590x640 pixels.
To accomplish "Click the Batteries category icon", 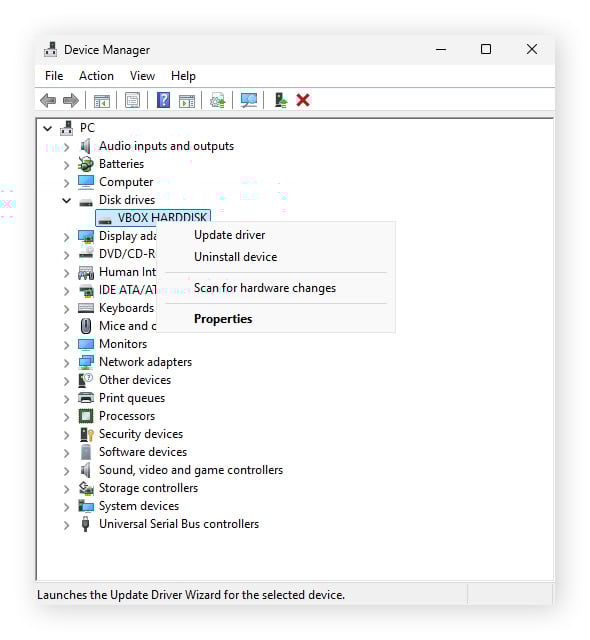I will pos(86,164).
